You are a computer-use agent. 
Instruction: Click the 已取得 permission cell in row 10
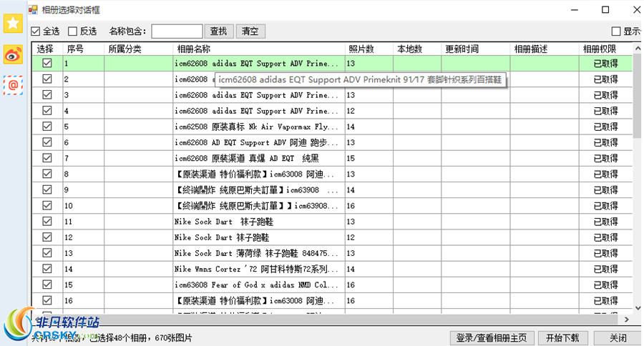[606, 205]
